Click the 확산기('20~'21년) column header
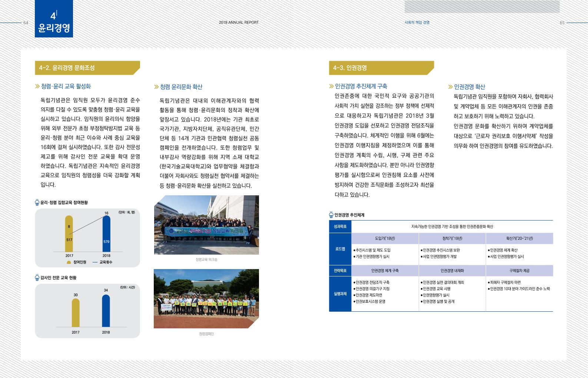Image resolution: width=588 pixels, height=378 pixels. pos(519,238)
